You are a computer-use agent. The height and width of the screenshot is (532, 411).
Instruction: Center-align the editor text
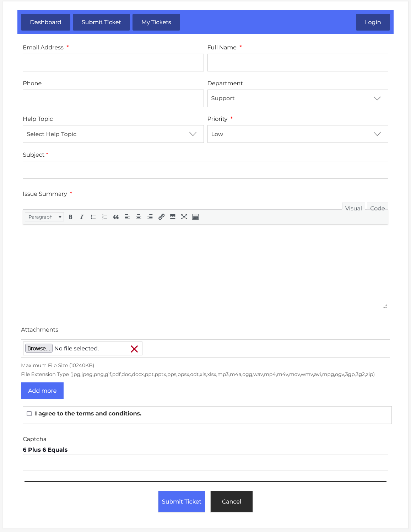139,217
